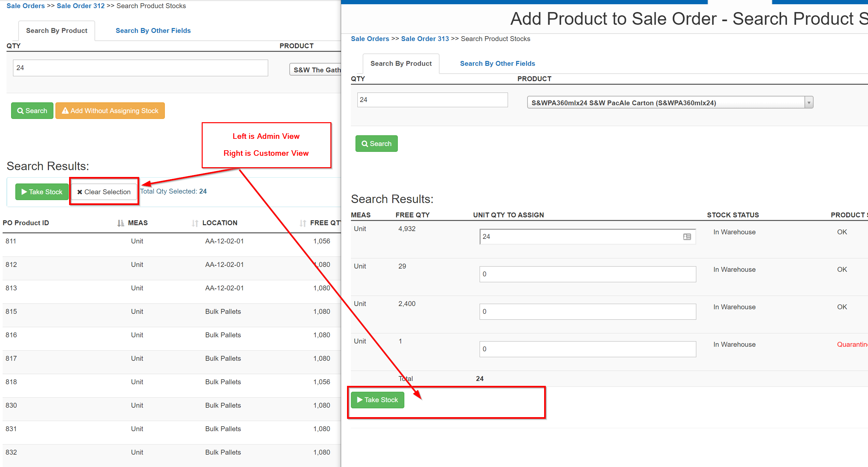
Task: Click the contact card icon in the 24 quantity field
Action: 687,237
